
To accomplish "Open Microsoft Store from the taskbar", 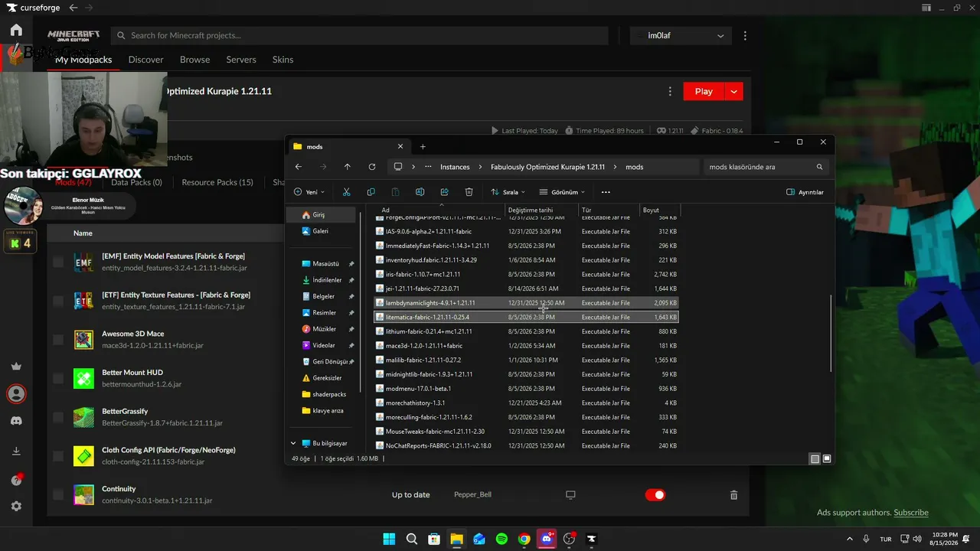I will (x=434, y=539).
